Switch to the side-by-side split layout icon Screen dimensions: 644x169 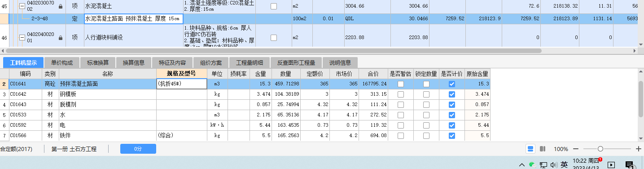[x=542, y=149]
